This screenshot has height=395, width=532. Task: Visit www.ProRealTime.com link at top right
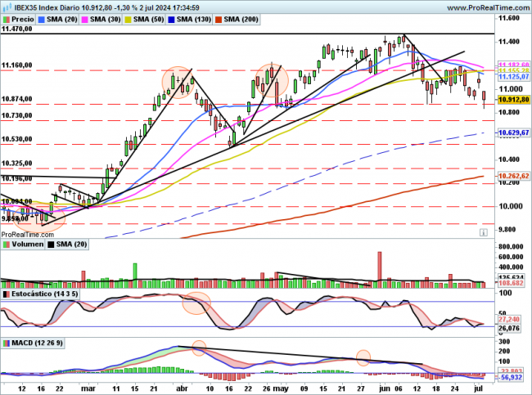[x=488, y=7]
